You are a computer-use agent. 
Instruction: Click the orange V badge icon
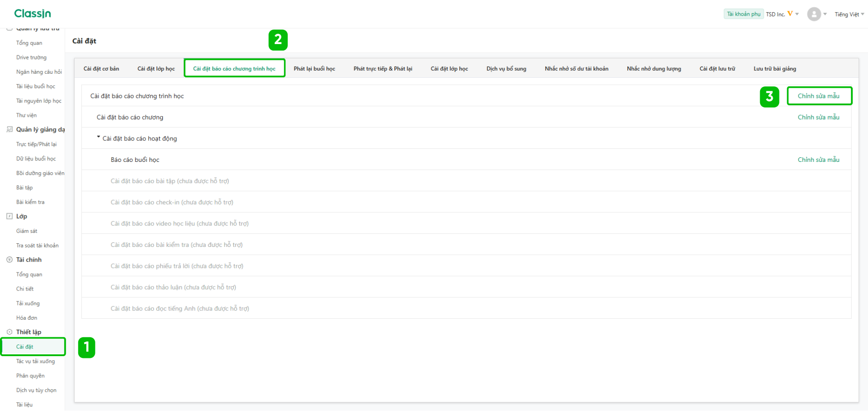click(790, 13)
